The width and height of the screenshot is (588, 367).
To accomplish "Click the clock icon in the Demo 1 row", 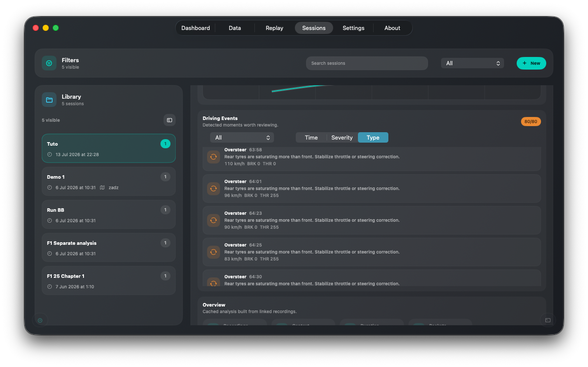I will (x=50, y=187).
